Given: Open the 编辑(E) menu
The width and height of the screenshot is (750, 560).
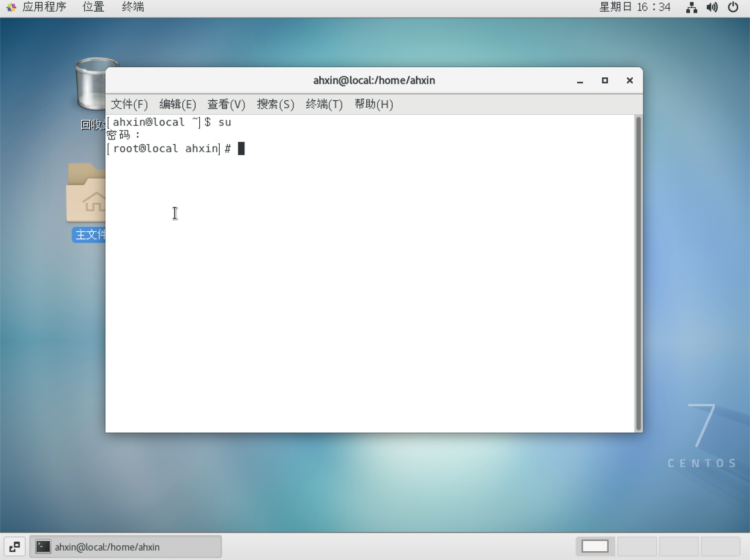Looking at the screenshot, I should tap(178, 104).
